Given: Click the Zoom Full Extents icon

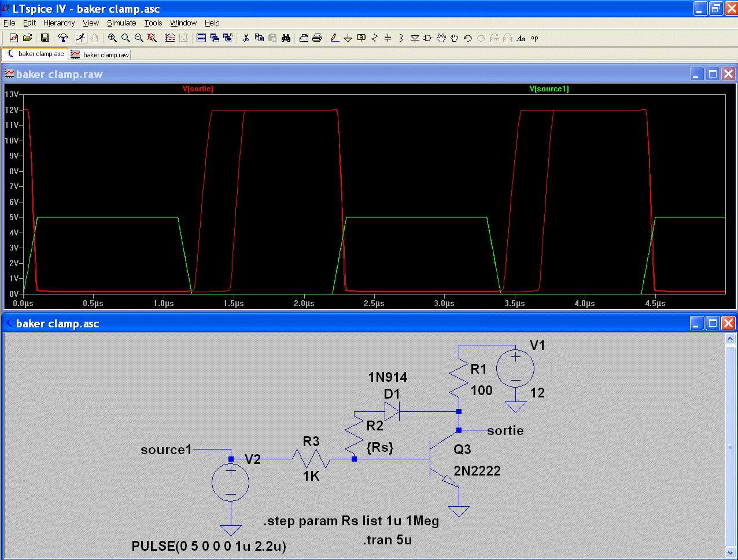Looking at the screenshot, I should click(x=152, y=38).
